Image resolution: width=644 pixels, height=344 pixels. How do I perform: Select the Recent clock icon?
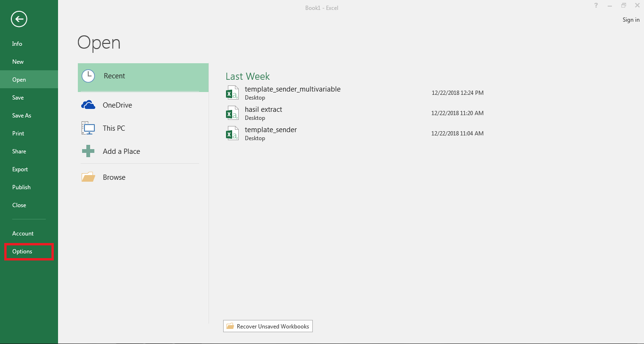point(88,76)
